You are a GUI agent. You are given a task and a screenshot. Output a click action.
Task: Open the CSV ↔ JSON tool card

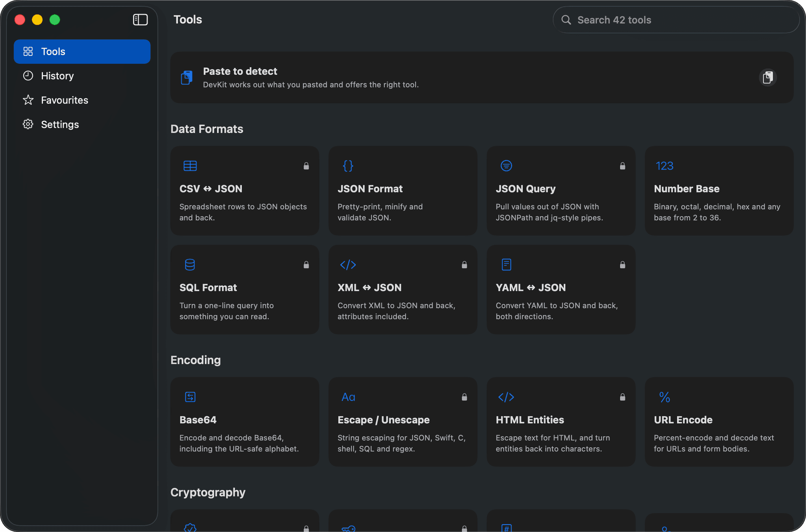244,191
